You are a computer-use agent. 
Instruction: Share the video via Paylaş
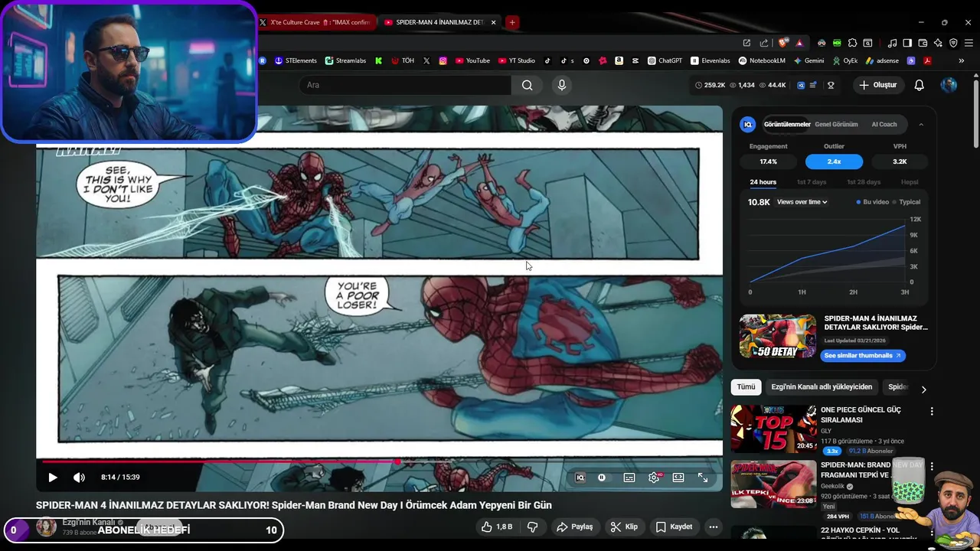pyautogui.click(x=575, y=527)
